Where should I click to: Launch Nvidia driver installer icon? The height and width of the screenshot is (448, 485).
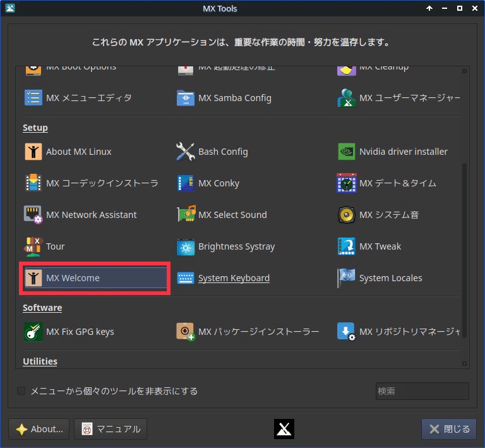click(347, 152)
